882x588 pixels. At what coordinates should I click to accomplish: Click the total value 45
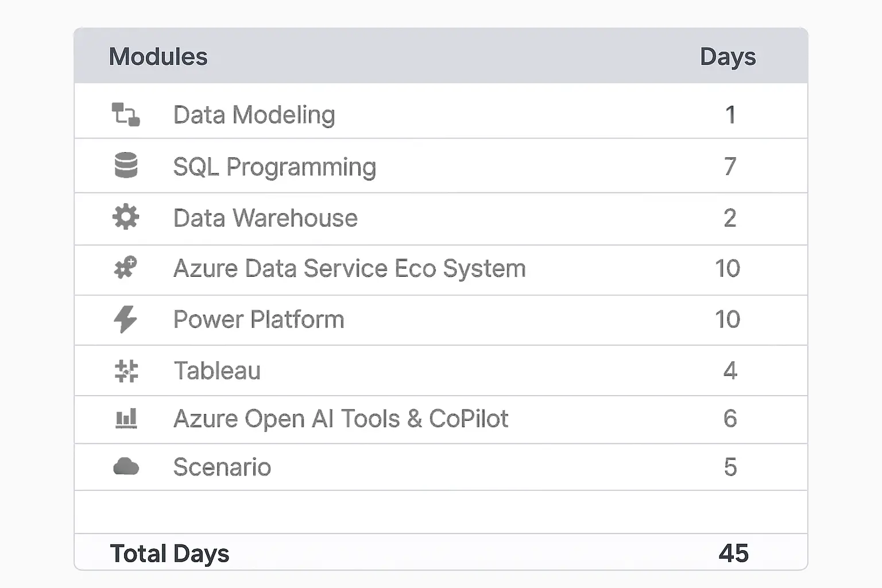click(733, 554)
